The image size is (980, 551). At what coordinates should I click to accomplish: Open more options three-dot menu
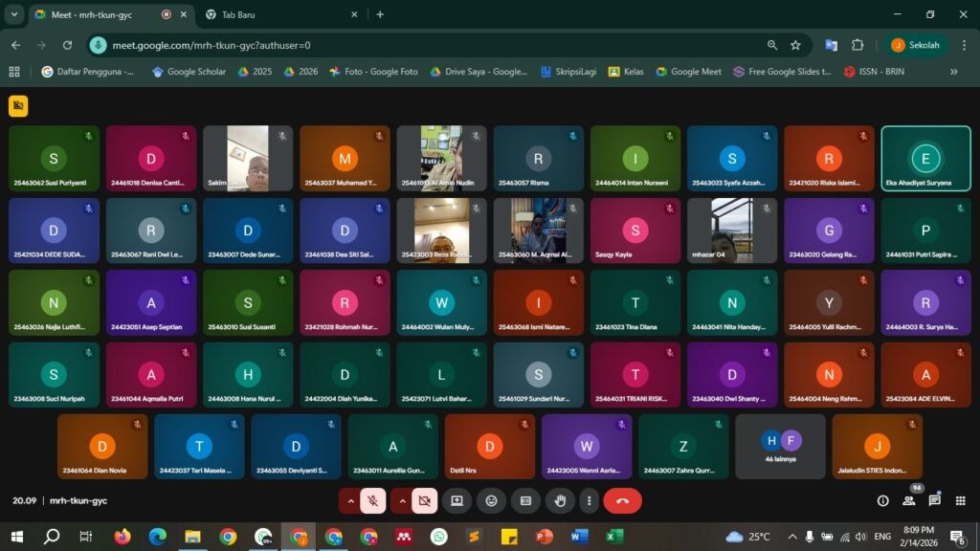tap(589, 500)
